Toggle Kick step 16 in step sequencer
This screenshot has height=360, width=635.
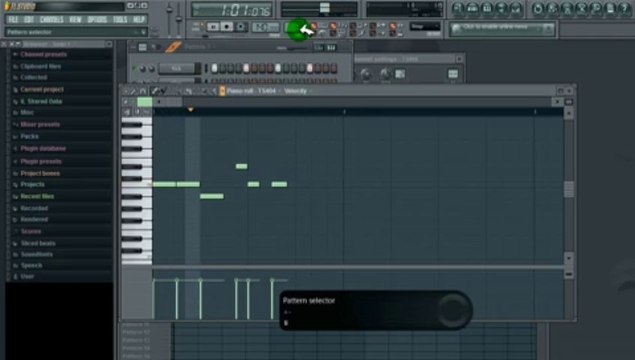click(334, 68)
